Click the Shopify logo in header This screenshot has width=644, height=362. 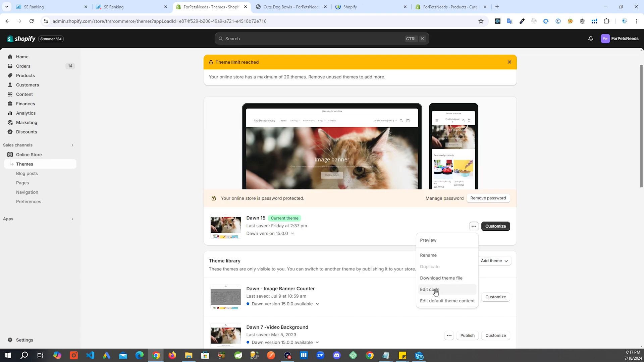point(21,39)
